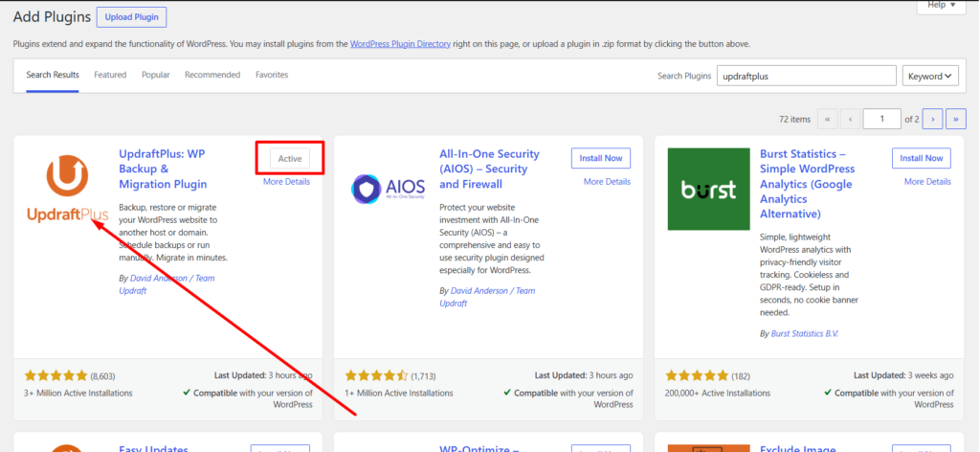Go to the first results page

point(828,119)
